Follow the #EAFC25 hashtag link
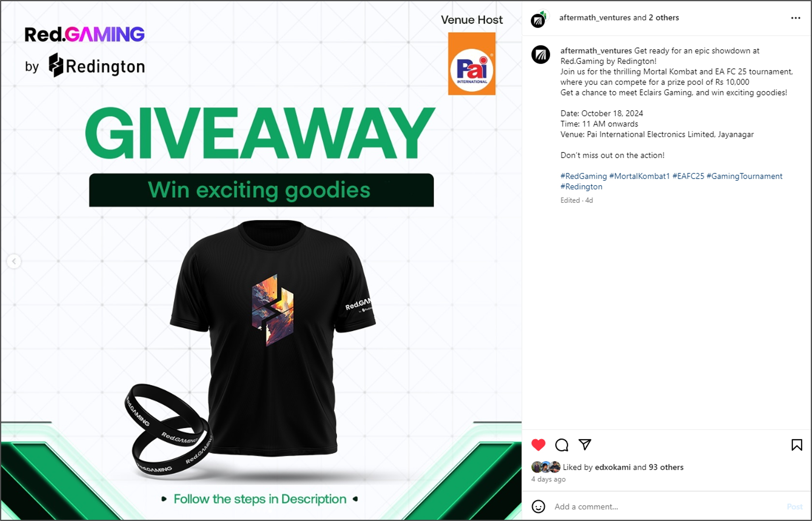812x521 pixels. (x=688, y=176)
